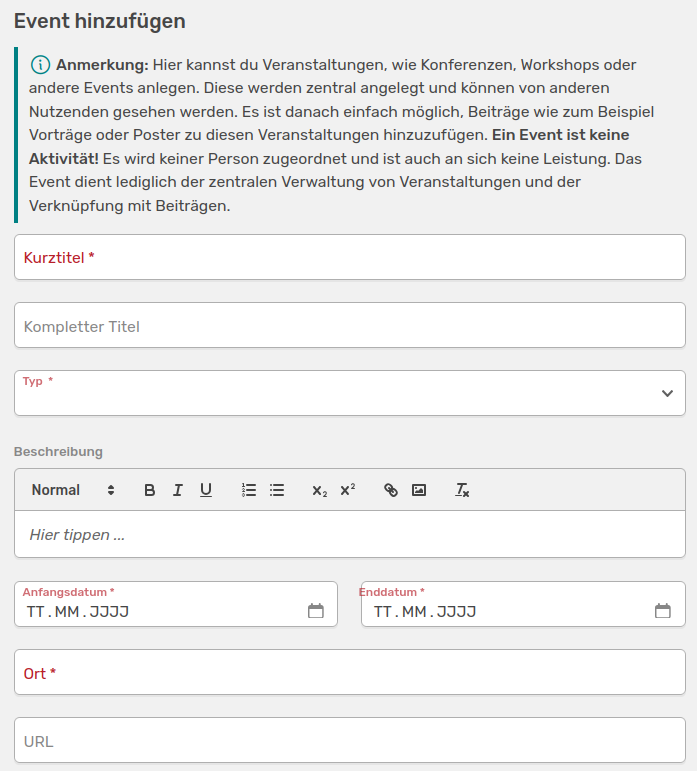Insert an image in the description
This screenshot has height=771, width=697.
pyautogui.click(x=419, y=490)
